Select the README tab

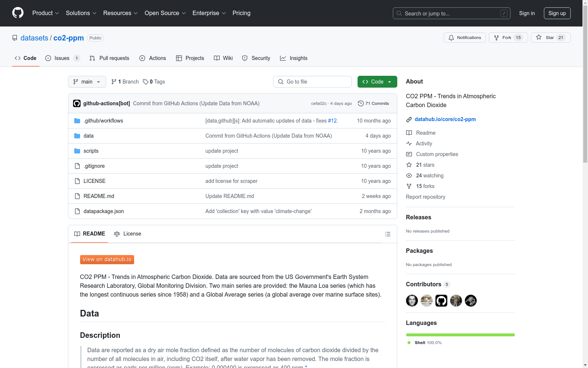point(90,234)
